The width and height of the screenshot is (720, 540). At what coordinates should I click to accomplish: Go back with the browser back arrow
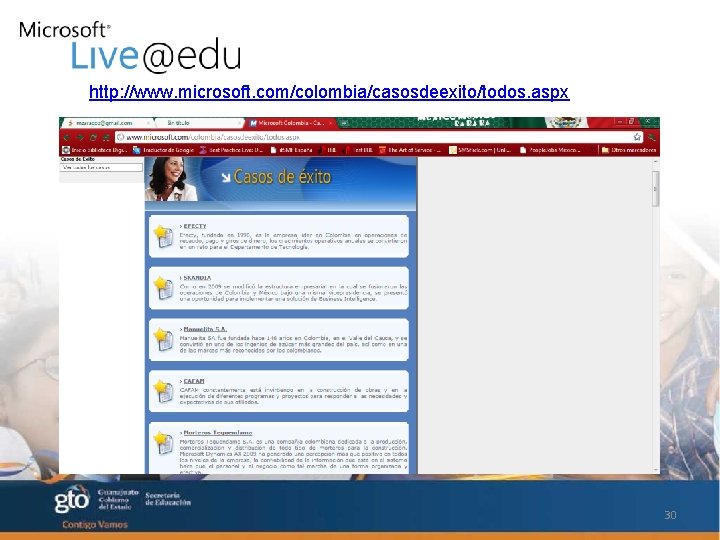(x=67, y=137)
